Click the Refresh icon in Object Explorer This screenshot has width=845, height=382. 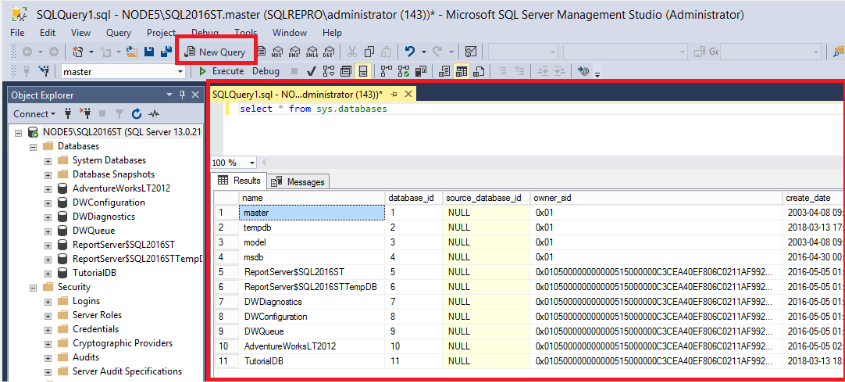tap(137, 114)
